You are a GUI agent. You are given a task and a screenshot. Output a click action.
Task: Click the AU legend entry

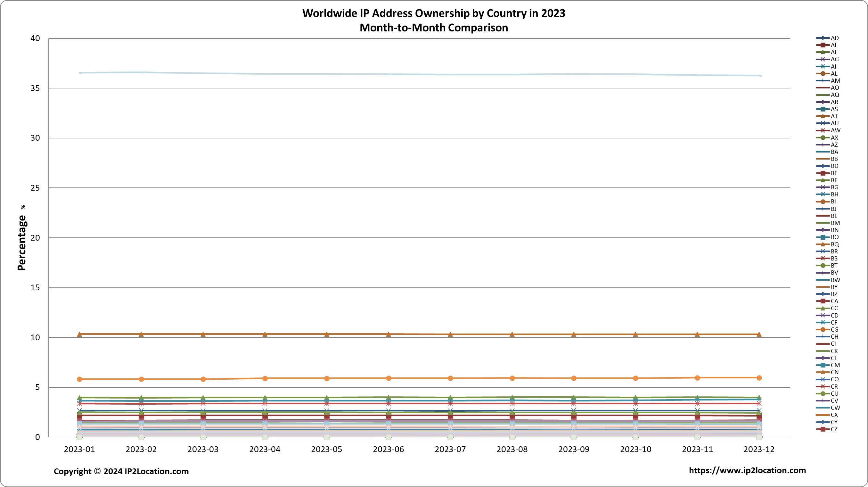[828, 123]
